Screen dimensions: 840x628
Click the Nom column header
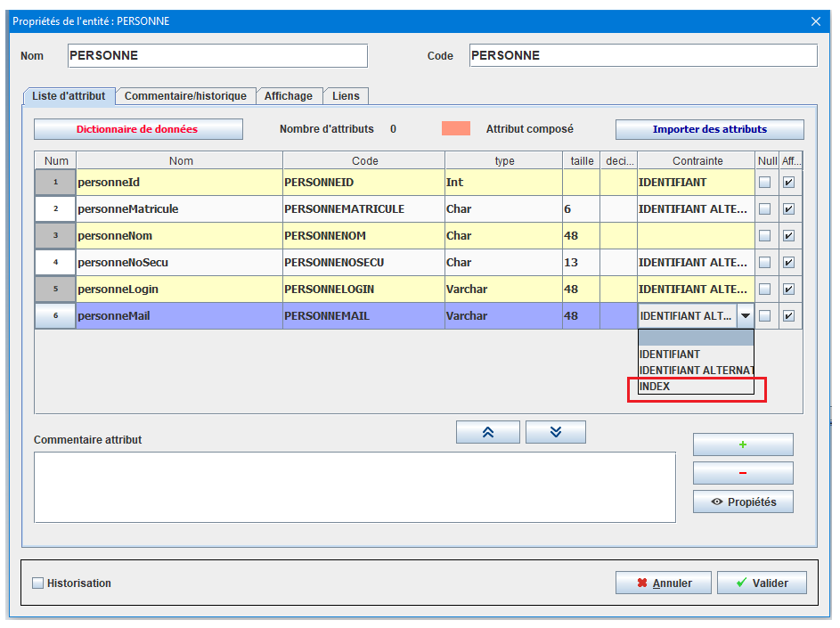[179, 160]
